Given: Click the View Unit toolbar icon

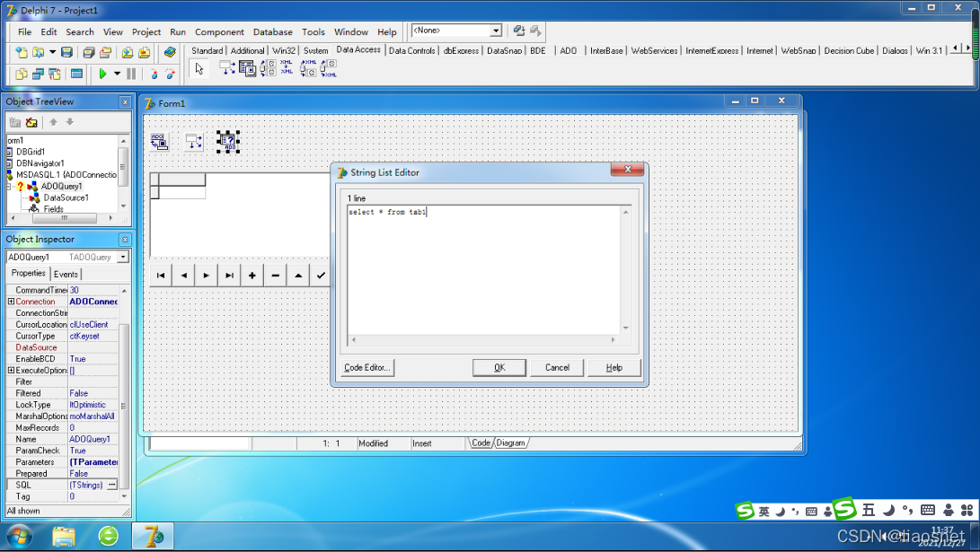Looking at the screenshot, I should (22, 74).
